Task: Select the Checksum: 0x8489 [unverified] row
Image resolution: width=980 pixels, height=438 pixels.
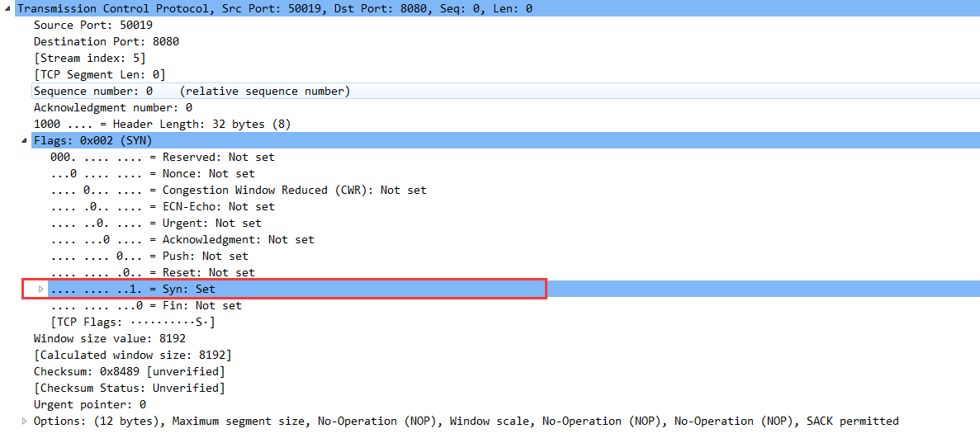Action: point(130,372)
